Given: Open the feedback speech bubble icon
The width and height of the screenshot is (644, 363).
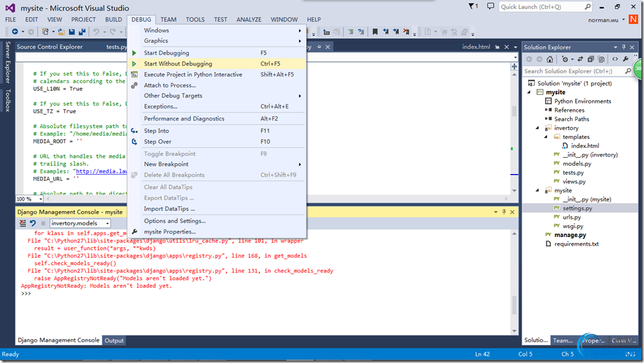Looking at the screenshot, I should pos(491,6).
